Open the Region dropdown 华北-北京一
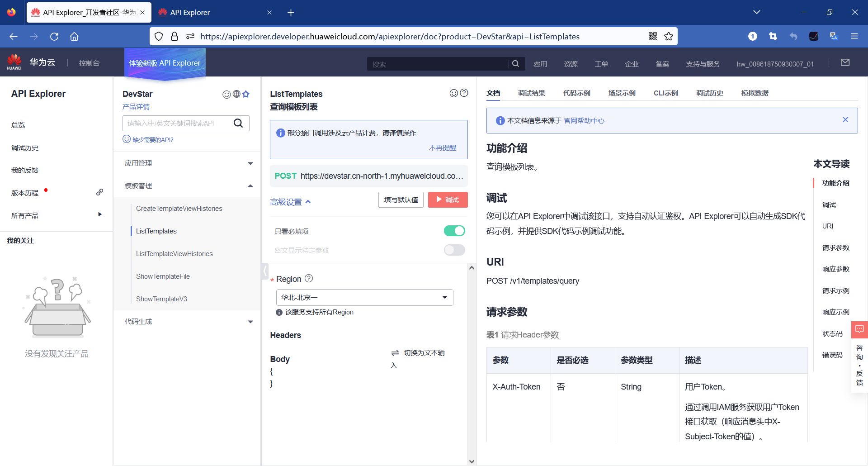Image resolution: width=868 pixels, height=466 pixels. (364, 297)
